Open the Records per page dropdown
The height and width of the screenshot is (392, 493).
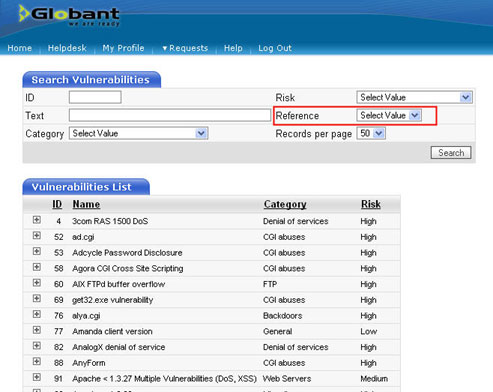tap(371, 133)
